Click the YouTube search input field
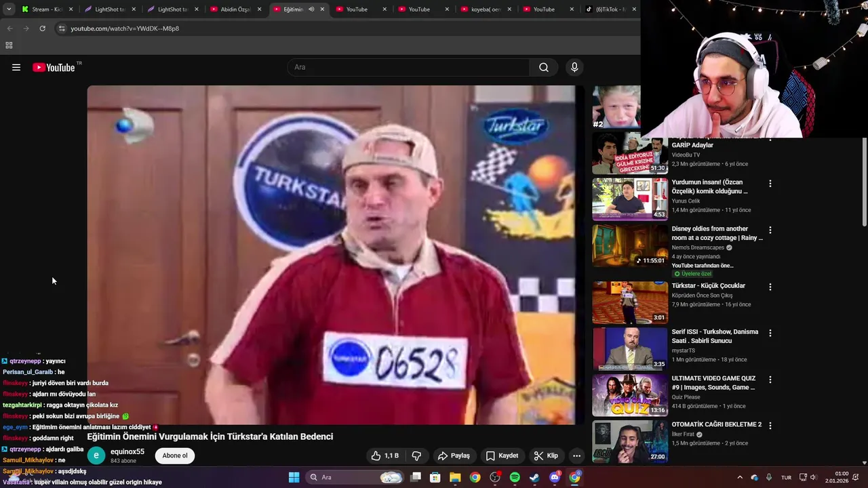 click(410, 67)
